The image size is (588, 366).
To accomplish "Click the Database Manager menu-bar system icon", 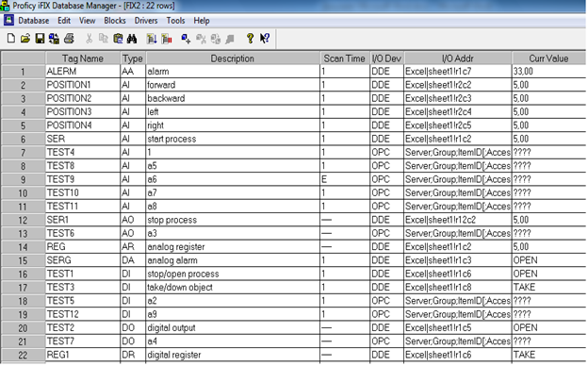I will 8,20.
